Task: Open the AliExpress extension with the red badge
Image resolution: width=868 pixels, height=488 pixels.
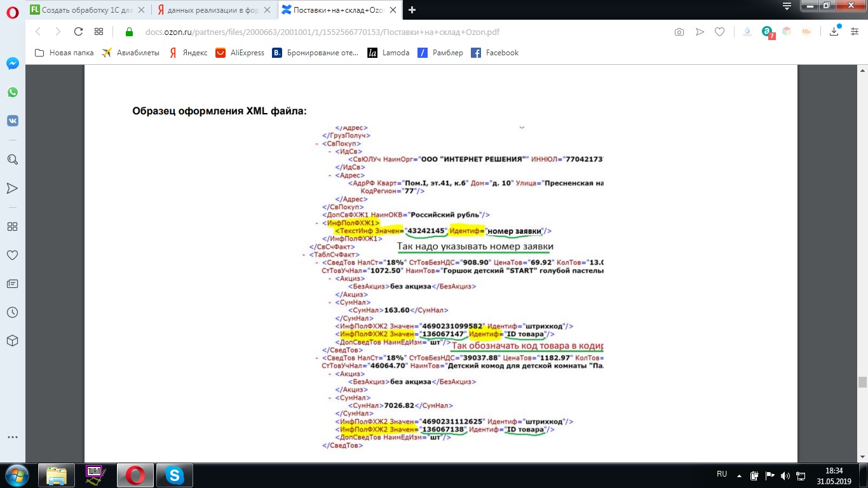Action: point(767,30)
